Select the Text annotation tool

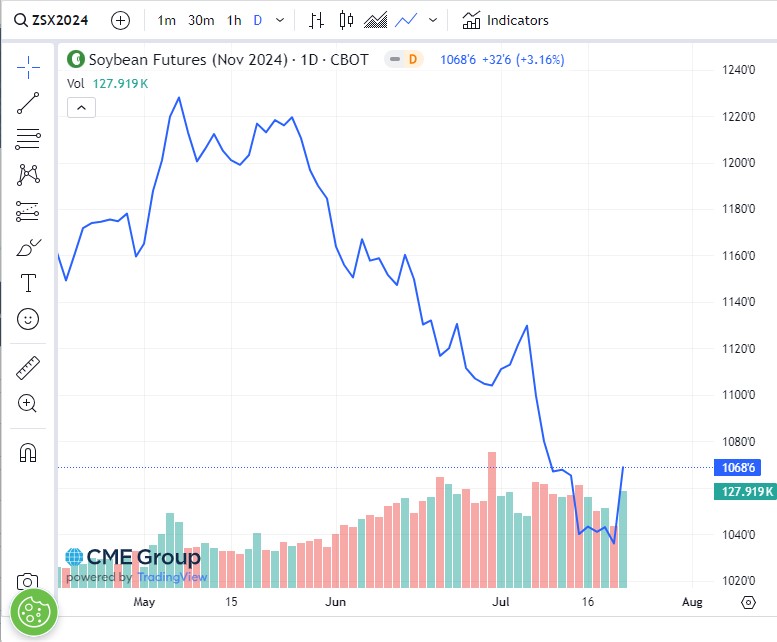(x=28, y=283)
